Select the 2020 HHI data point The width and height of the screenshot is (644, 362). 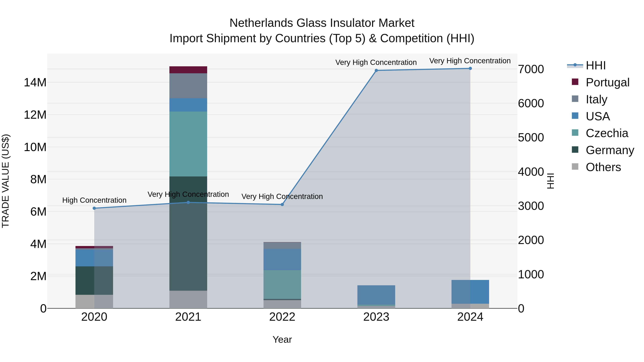coord(94,208)
